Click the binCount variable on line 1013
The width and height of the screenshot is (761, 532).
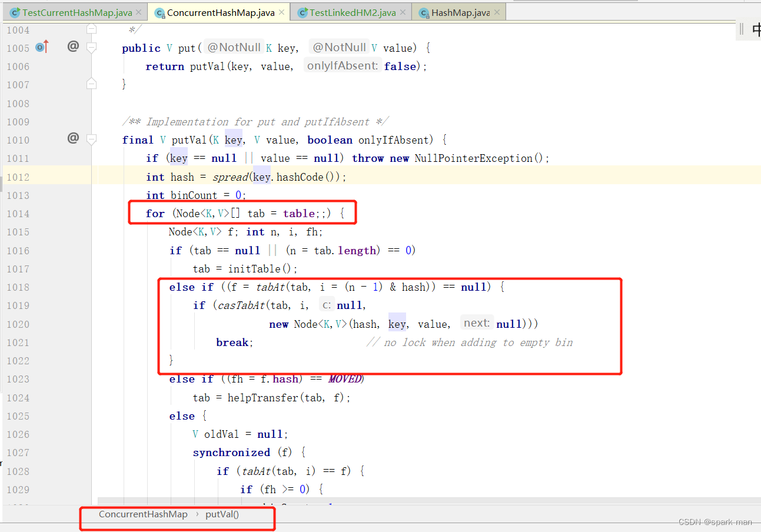[194, 195]
